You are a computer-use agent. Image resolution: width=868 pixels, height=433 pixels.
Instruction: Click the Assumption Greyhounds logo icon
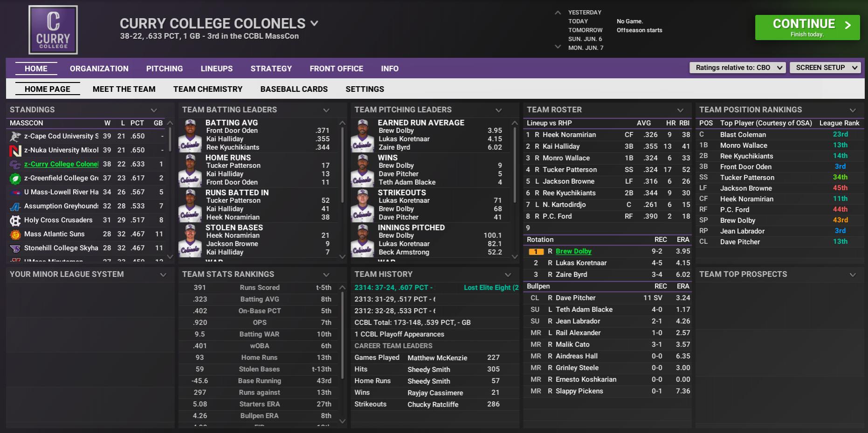pyautogui.click(x=15, y=206)
